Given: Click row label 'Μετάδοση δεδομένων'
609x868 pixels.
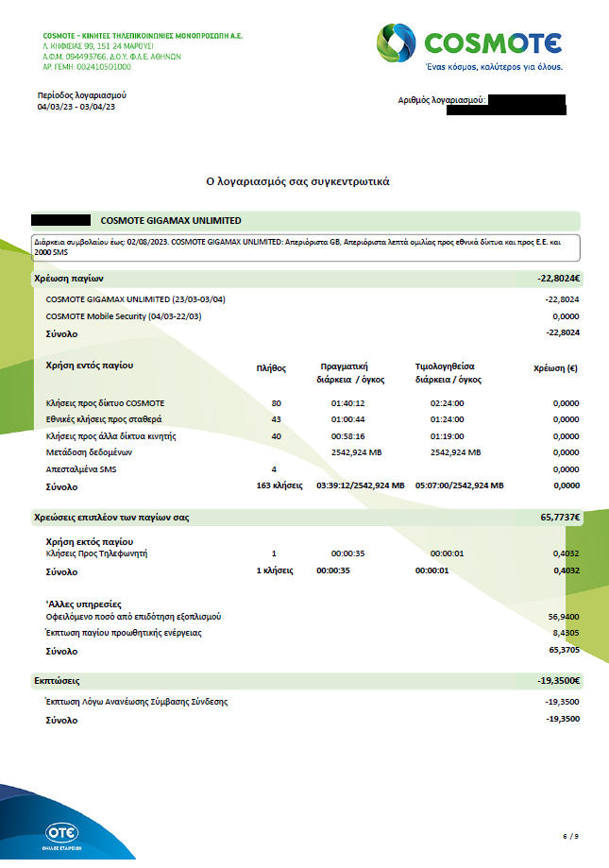Looking at the screenshot, I should [89, 452].
